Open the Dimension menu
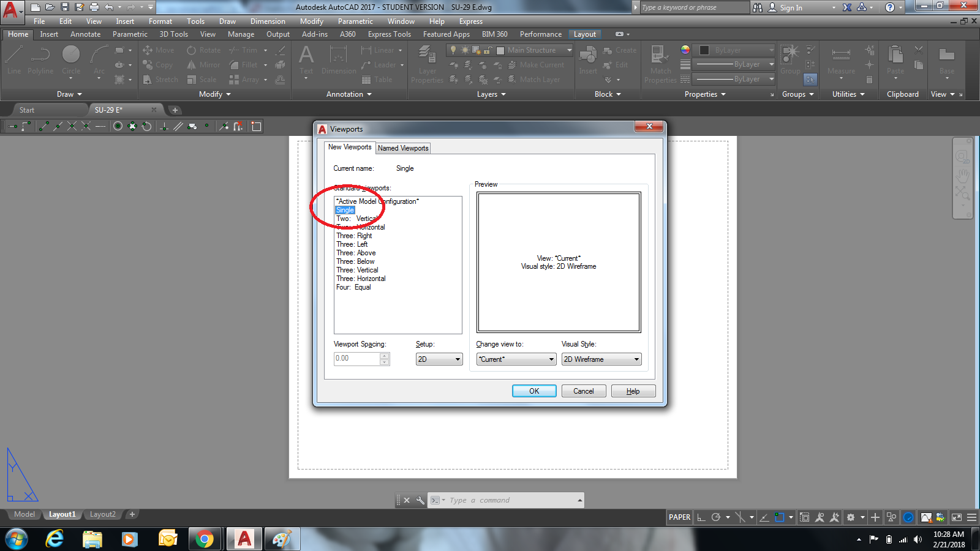Viewport: 980px width, 551px height. [x=268, y=21]
